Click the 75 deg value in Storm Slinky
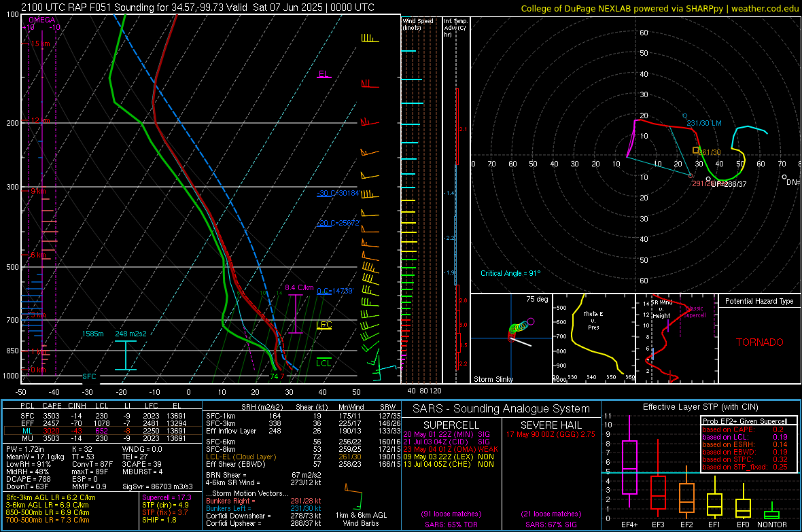 (537, 299)
